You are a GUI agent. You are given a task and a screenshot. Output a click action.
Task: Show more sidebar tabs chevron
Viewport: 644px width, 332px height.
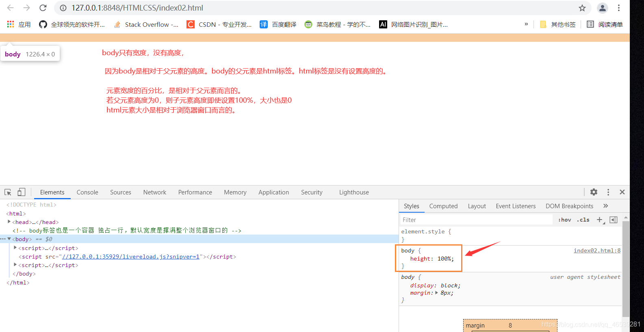(606, 206)
